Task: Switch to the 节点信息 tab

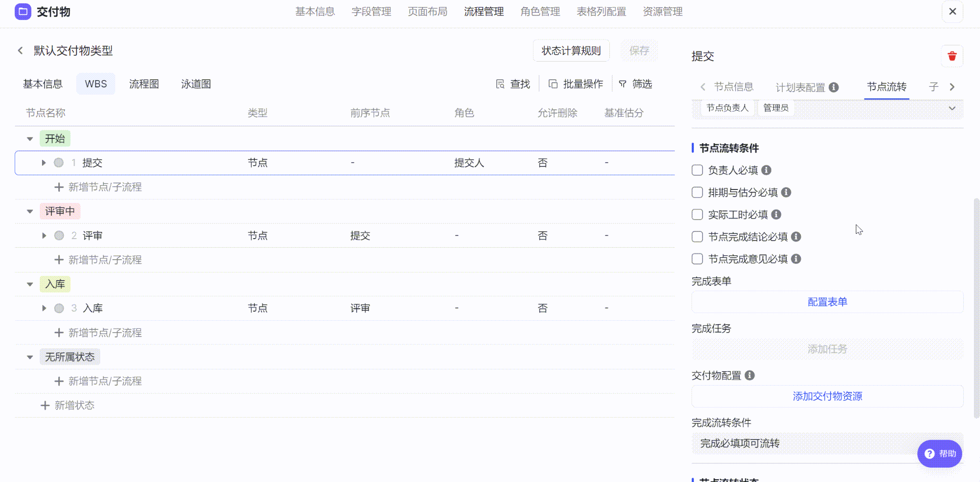Action: [734, 87]
